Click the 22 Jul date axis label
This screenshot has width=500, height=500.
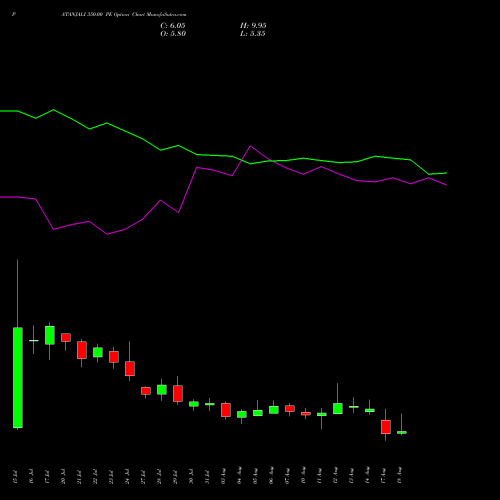click(x=96, y=476)
